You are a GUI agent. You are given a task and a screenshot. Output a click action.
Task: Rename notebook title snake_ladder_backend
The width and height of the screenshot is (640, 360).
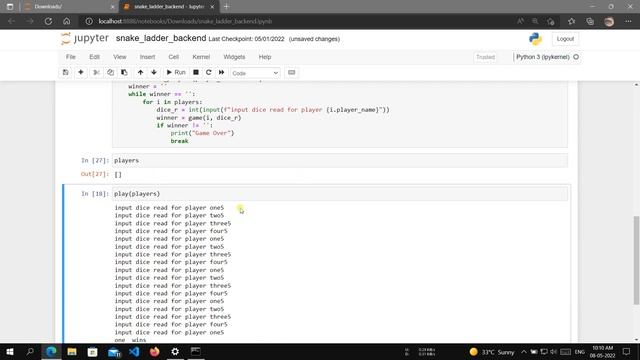point(161,38)
